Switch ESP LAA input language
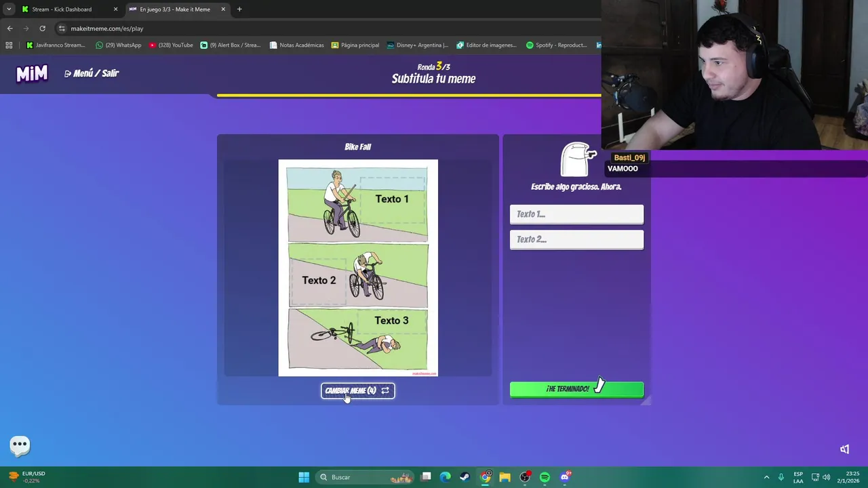 pos(798,477)
